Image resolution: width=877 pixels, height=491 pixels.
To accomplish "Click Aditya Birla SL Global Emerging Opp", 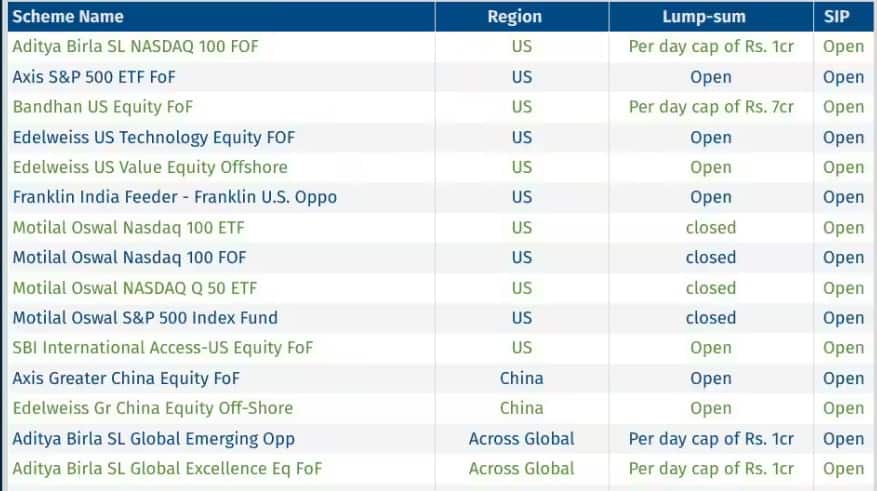I will 154,438.
